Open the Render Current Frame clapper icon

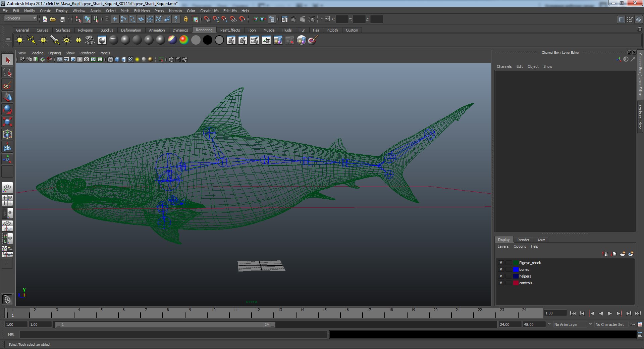point(231,40)
